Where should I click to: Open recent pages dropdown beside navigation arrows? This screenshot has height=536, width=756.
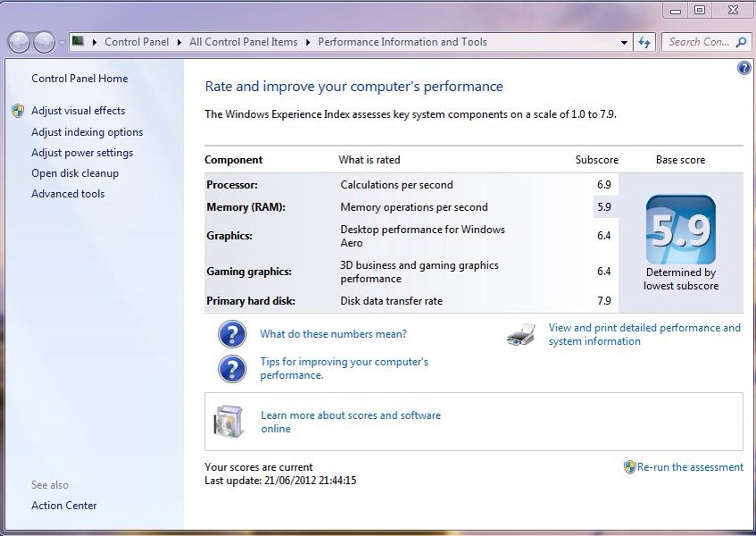[62, 43]
